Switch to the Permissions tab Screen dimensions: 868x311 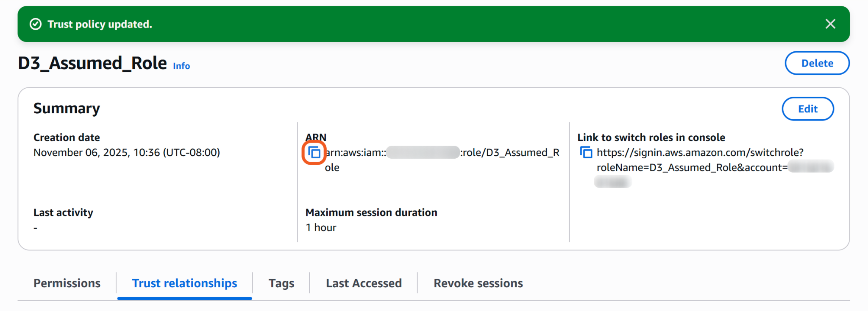coord(67,283)
